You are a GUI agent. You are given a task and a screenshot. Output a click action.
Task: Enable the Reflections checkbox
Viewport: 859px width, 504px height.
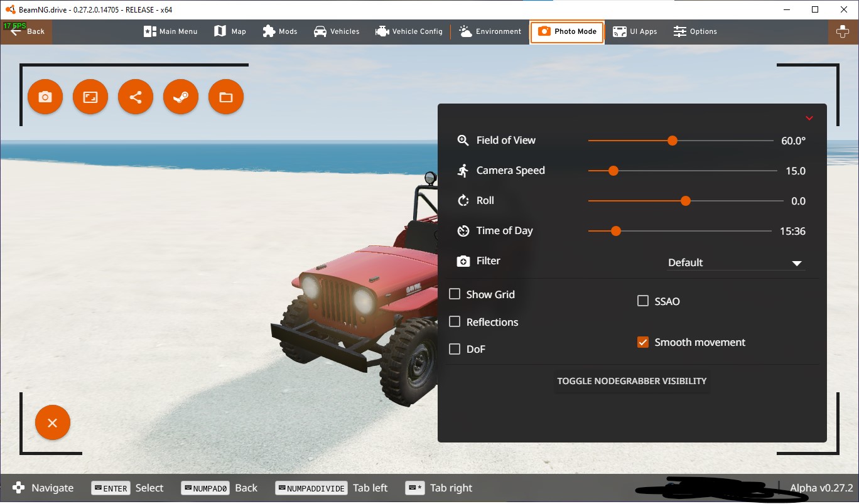tap(455, 321)
